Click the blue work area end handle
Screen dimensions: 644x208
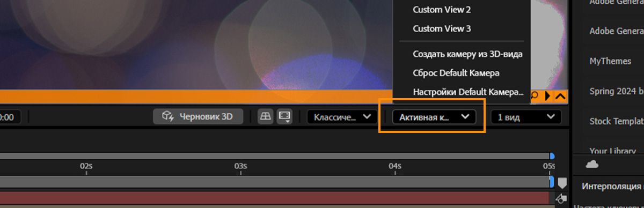551,182
